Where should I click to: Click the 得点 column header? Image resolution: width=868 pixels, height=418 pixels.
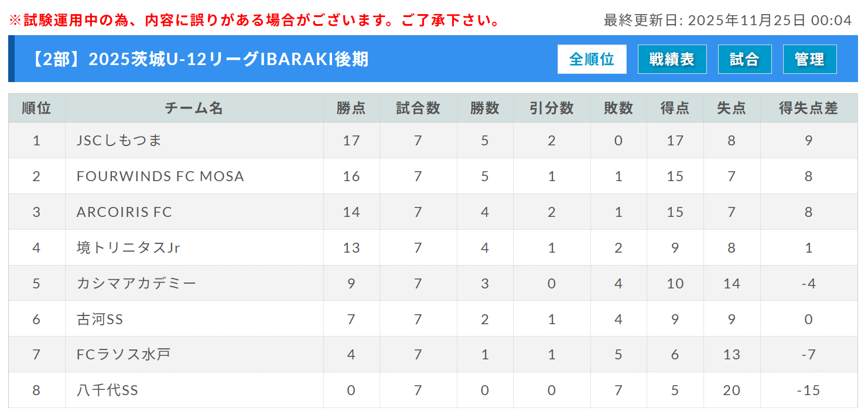coord(675,108)
